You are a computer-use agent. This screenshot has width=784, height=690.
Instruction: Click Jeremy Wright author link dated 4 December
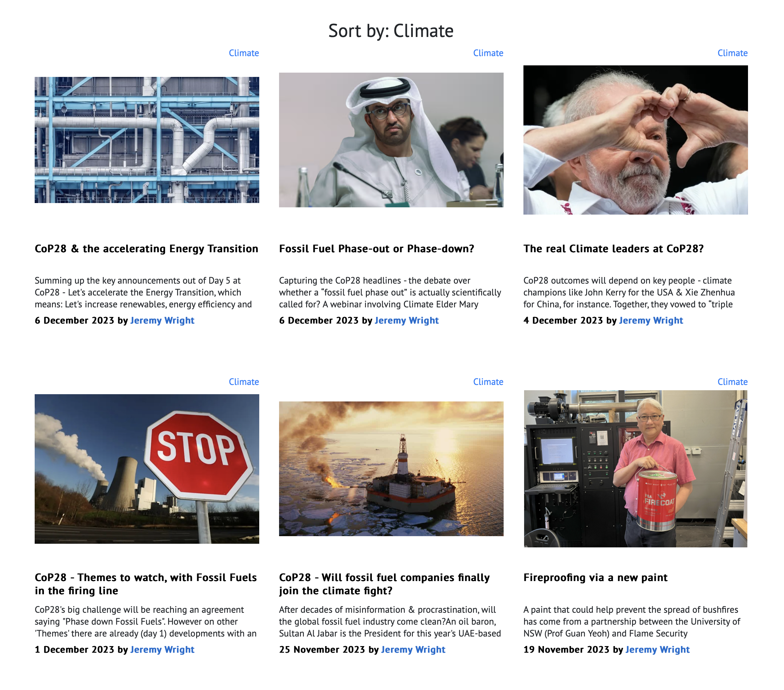[x=651, y=320]
